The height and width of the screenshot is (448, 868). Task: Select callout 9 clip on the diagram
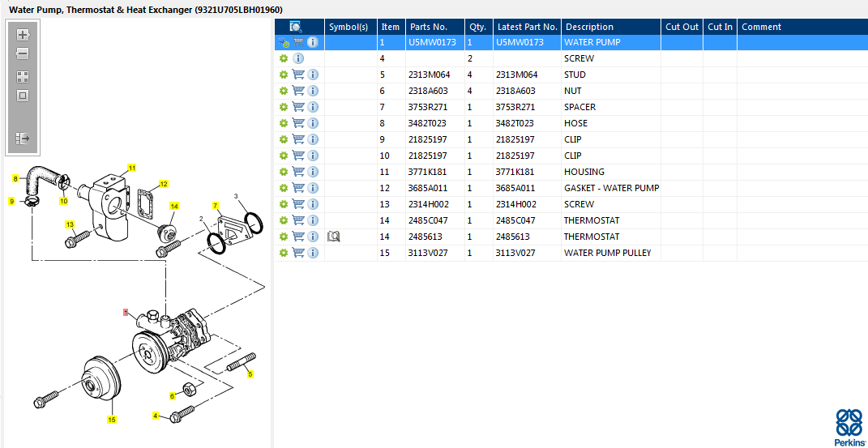coord(11,202)
